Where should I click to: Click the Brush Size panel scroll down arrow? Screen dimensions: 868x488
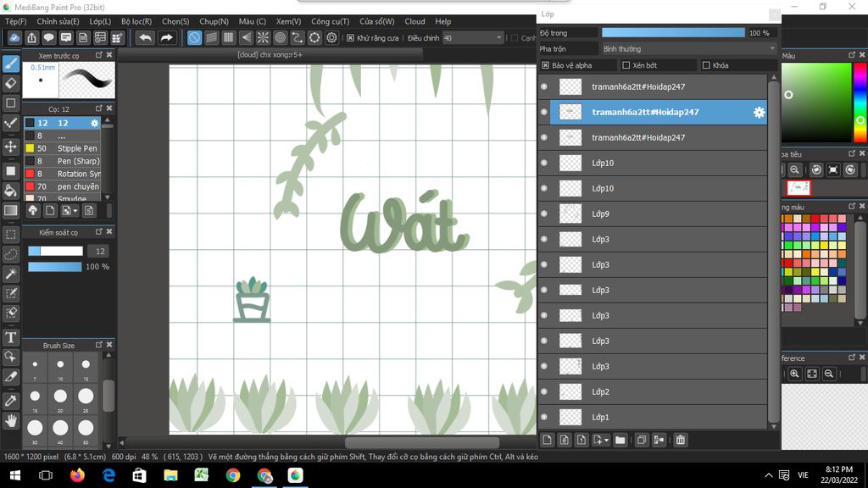(108, 446)
